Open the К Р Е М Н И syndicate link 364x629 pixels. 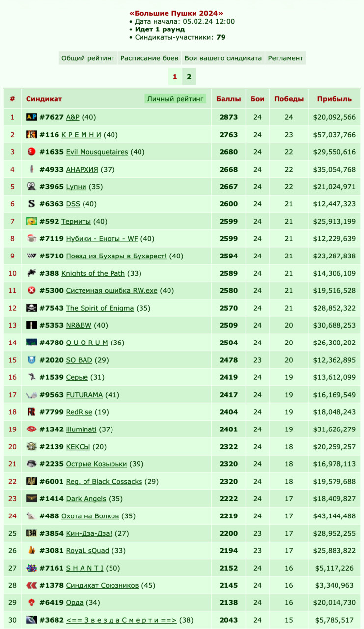(x=81, y=135)
